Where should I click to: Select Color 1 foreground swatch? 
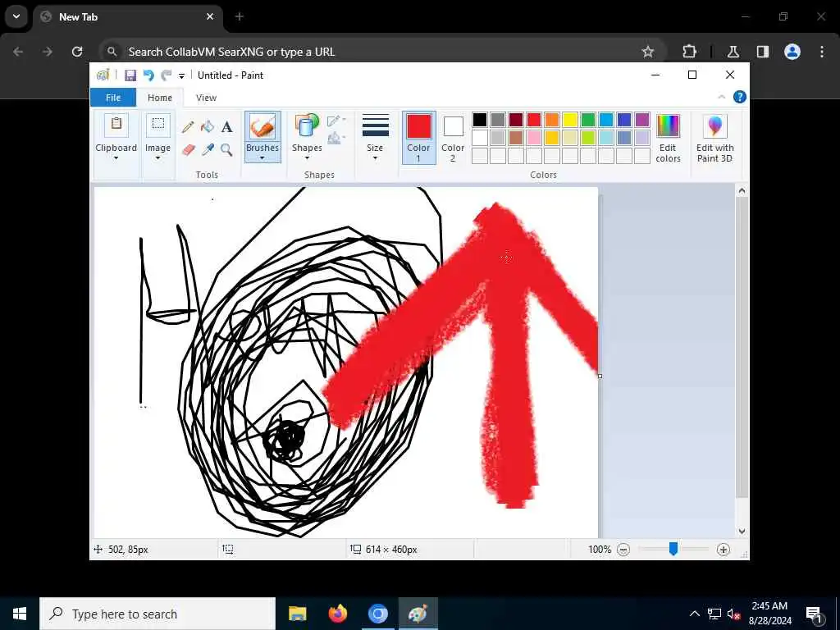click(x=418, y=137)
